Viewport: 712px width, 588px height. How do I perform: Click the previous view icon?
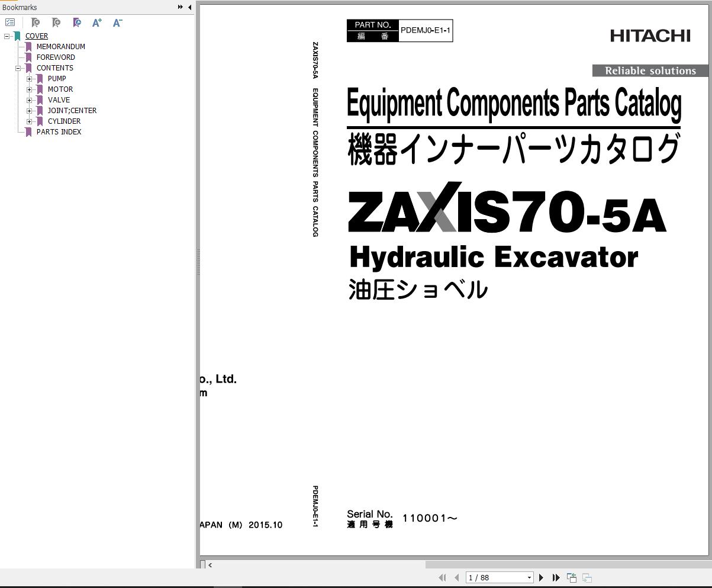point(572,577)
